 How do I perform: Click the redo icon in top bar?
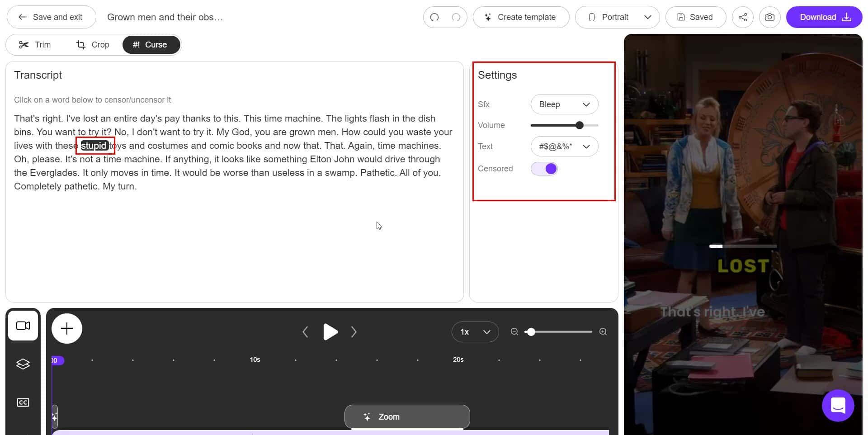[456, 17]
